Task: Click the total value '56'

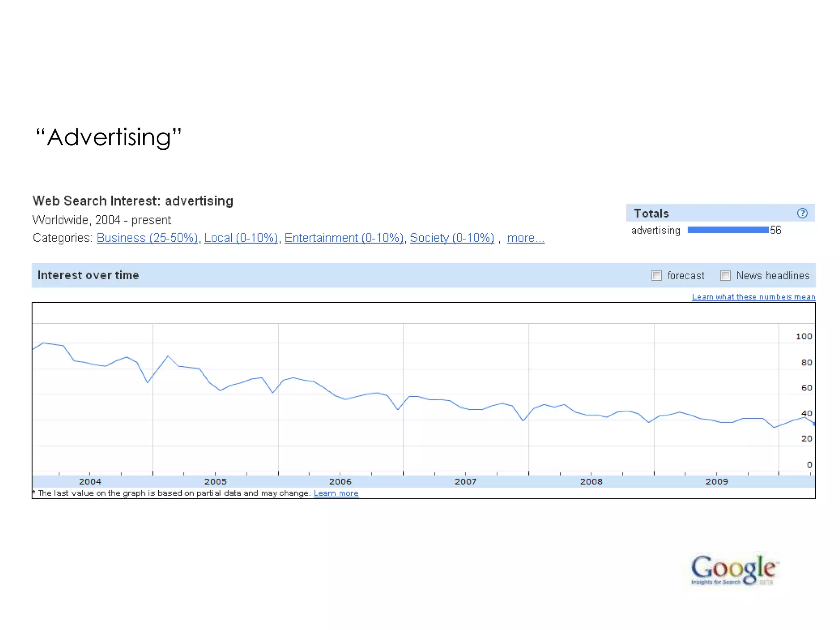Action: pos(776,230)
